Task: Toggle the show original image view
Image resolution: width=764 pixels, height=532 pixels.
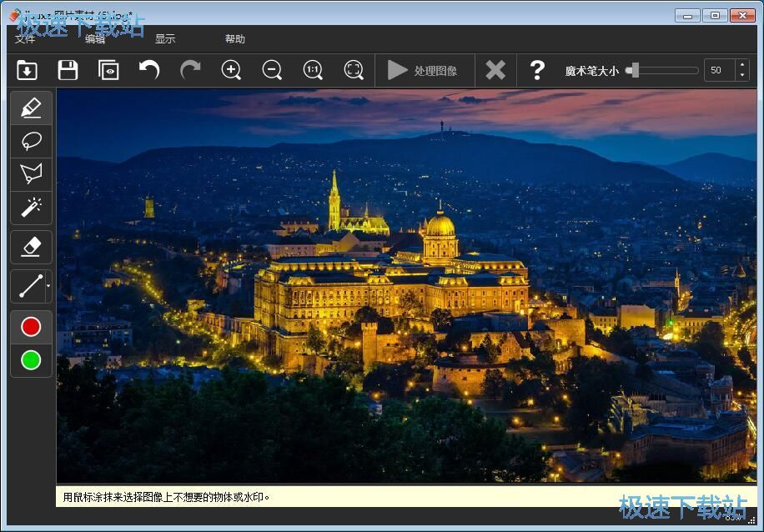Action: 108,71
